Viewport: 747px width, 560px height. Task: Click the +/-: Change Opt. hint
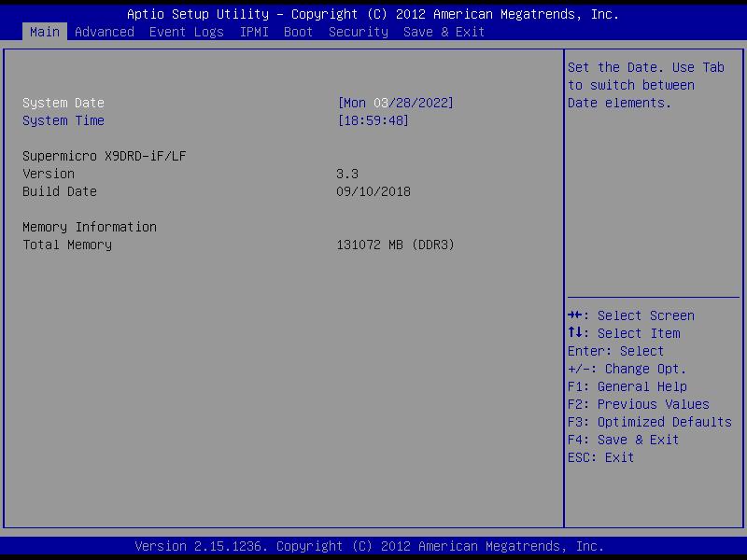pyautogui.click(x=627, y=369)
